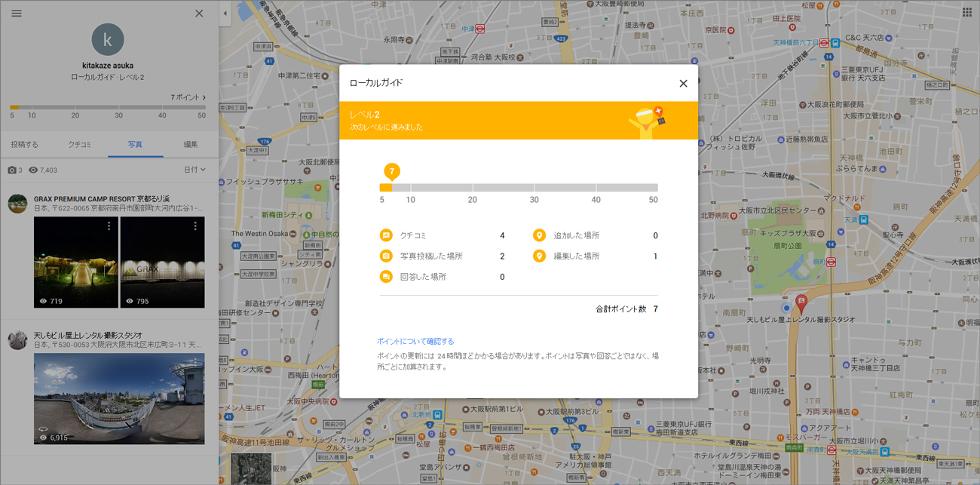Open the three-dot menu on the 719-view photo

click(109, 226)
